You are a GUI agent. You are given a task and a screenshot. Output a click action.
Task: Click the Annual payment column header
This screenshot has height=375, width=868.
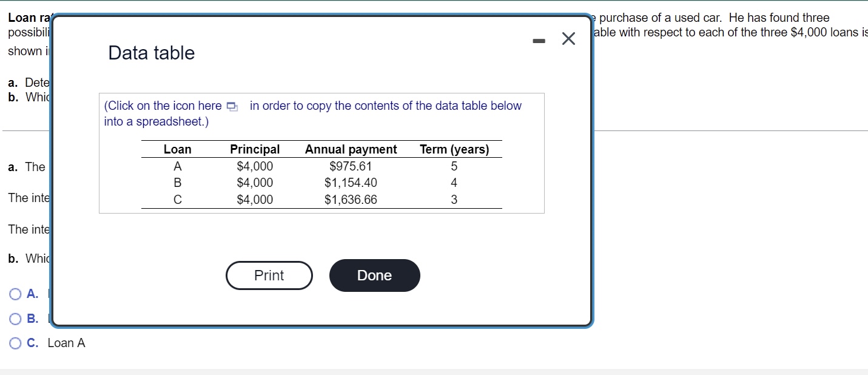[x=351, y=149]
